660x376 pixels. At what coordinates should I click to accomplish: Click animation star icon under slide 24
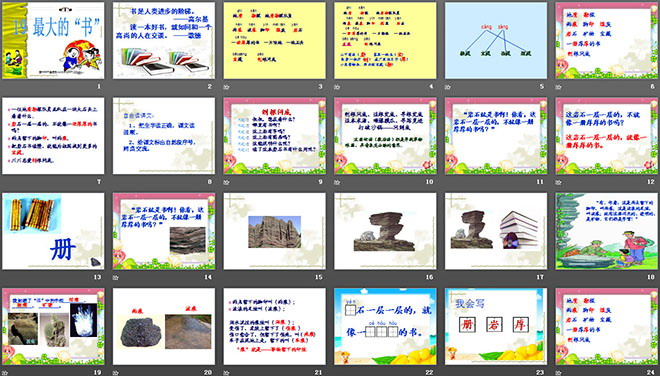point(559,373)
